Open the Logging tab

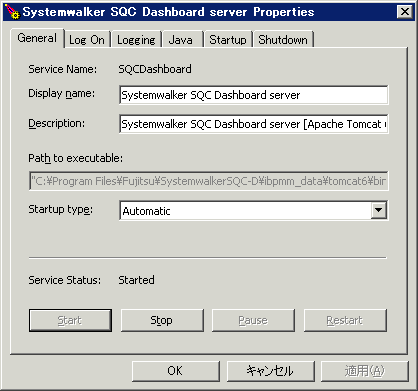(136, 40)
